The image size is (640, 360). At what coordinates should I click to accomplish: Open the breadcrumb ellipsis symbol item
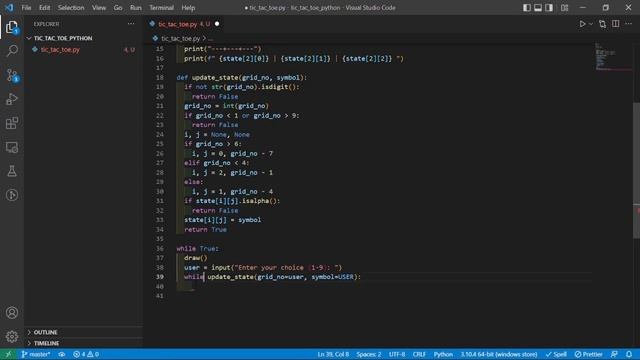coord(210,38)
